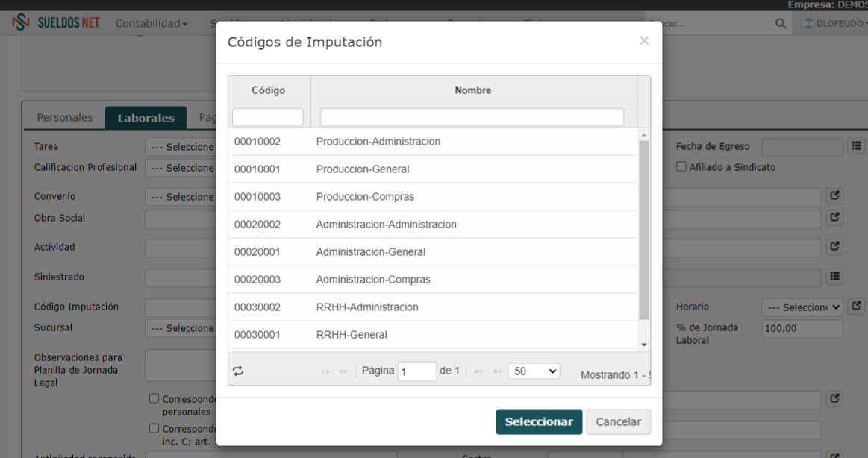The width and height of the screenshot is (868, 458).
Task: Open the list icon in Siniestrado row
Action: [x=834, y=276]
